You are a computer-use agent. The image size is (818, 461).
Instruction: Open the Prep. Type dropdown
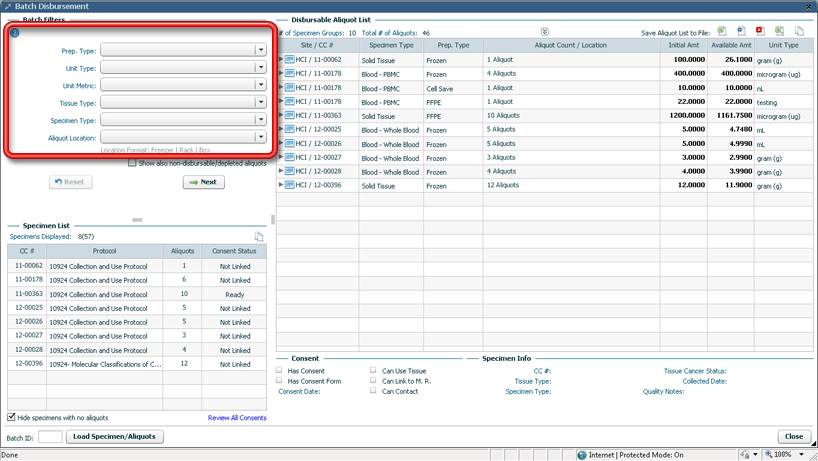[x=261, y=50]
